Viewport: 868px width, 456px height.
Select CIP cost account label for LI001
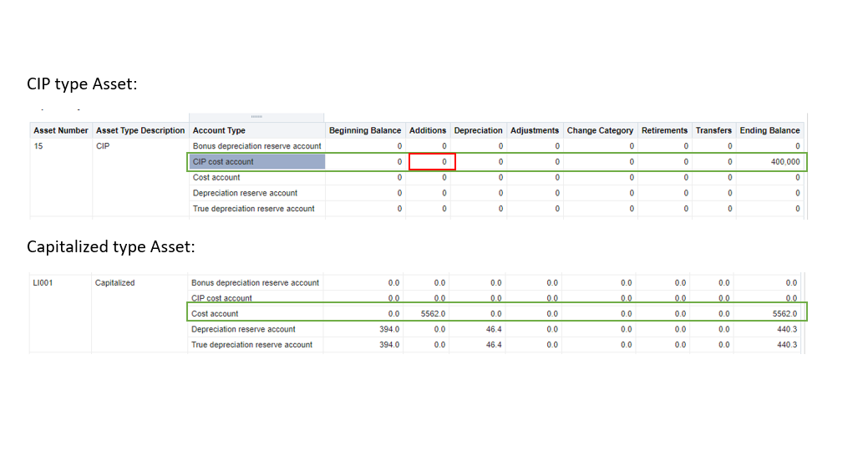221,298
